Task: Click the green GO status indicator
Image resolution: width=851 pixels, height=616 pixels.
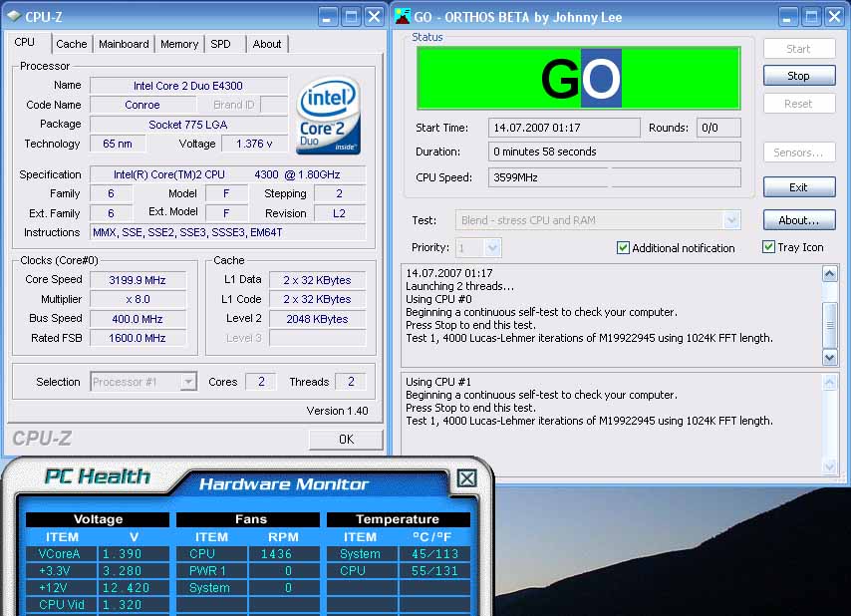Action: point(579,78)
